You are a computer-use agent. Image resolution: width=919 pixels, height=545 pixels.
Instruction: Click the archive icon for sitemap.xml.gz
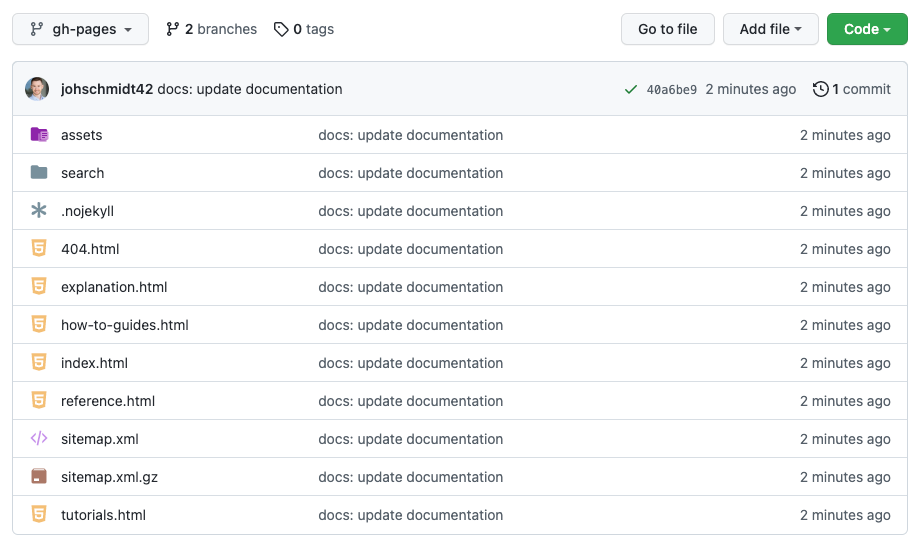click(x=39, y=477)
